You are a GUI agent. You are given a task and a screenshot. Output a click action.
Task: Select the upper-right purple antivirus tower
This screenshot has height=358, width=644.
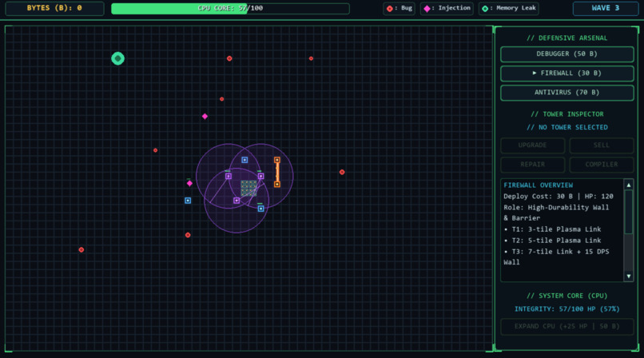[260, 177]
